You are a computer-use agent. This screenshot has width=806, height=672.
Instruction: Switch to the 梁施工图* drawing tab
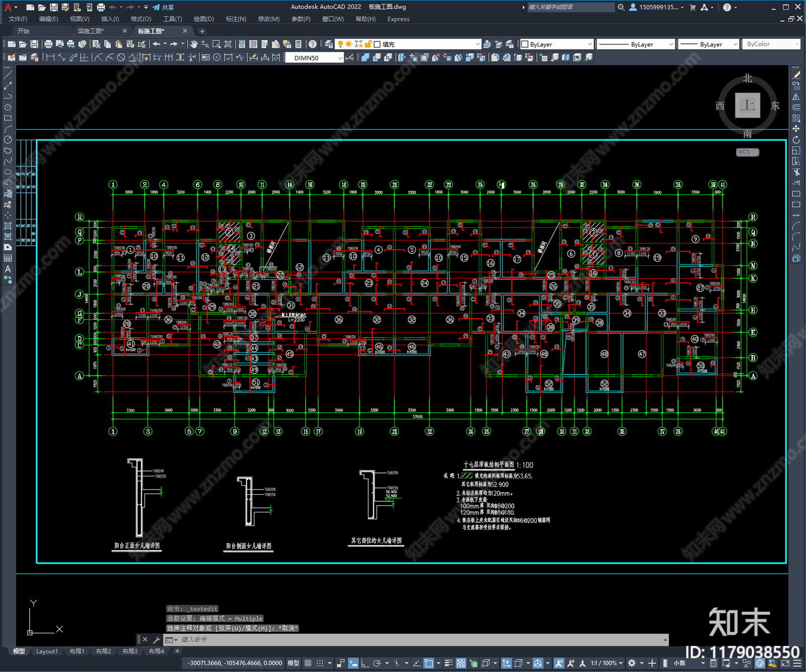click(x=91, y=31)
